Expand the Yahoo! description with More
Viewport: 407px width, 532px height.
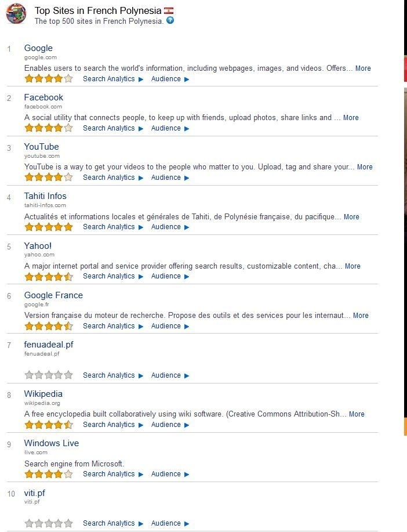pos(353,266)
